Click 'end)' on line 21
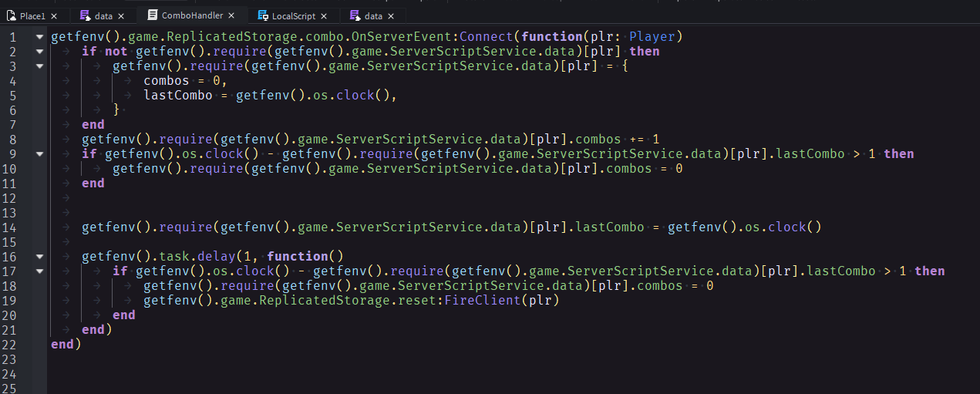 (x=97, y=329)
